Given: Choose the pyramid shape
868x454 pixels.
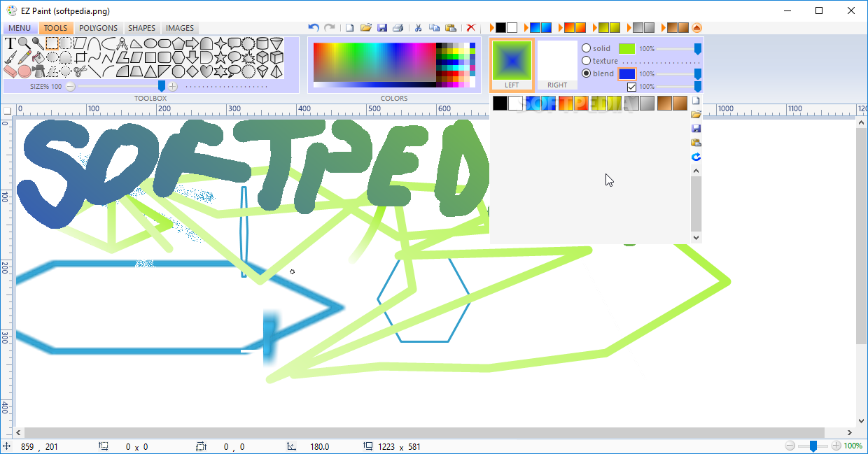Looking at the screenshot, I should [276, 72].
